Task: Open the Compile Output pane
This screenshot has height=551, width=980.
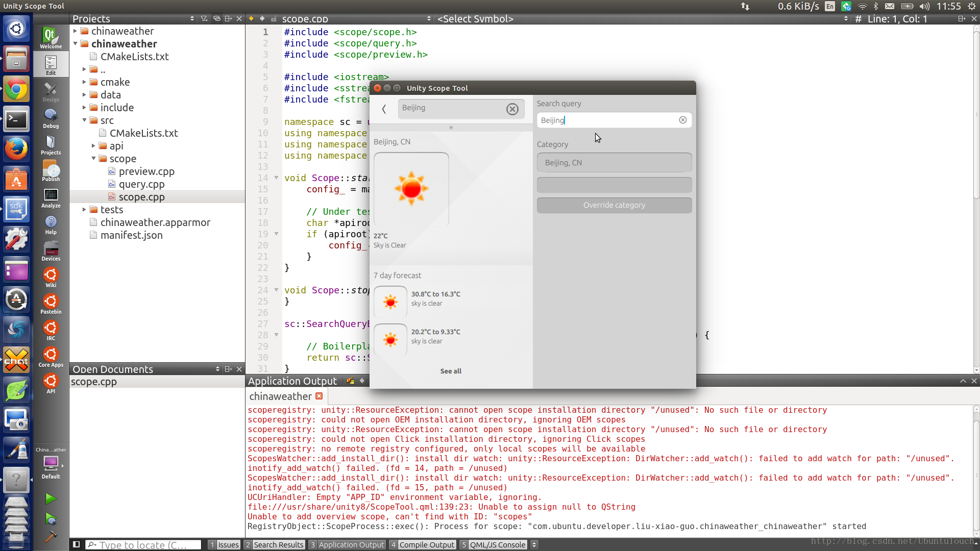Action: click(x=423, y=544)
